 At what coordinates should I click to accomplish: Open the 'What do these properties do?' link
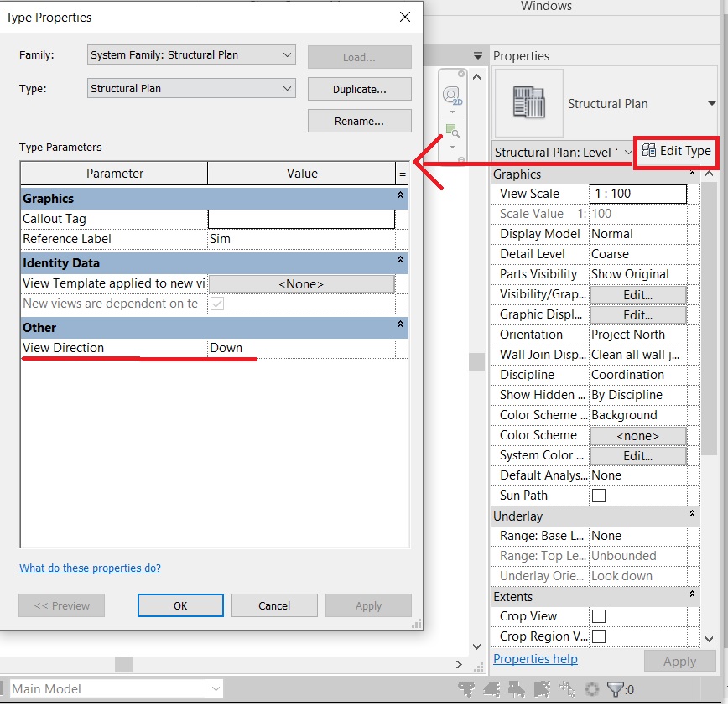(90, 568)
